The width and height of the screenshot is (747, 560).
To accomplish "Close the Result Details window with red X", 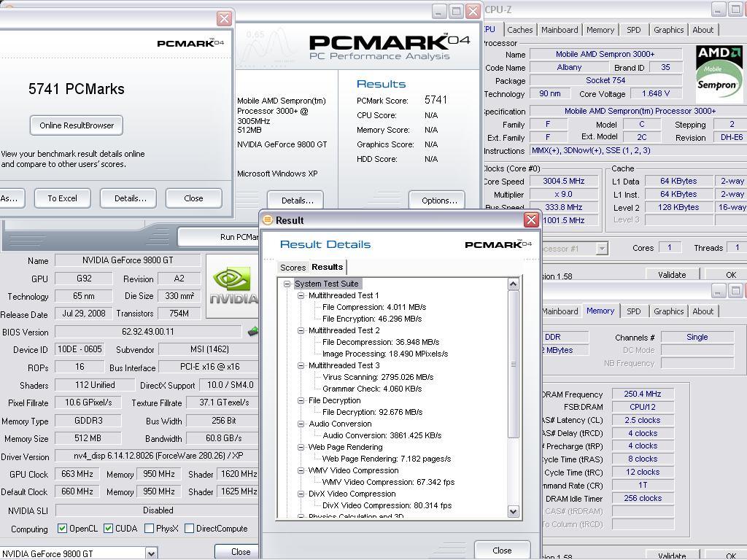I will (x=531, y=220).
